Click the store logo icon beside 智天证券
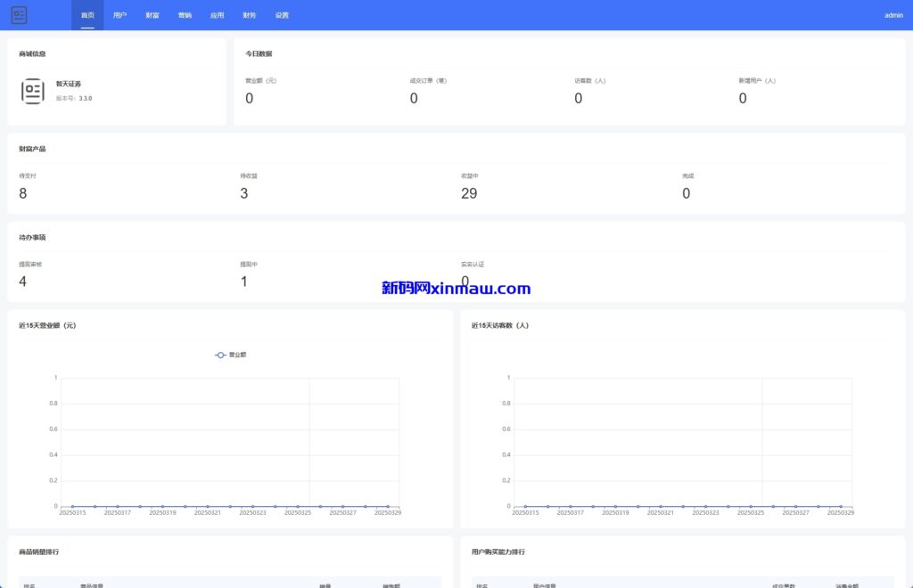 33,91
